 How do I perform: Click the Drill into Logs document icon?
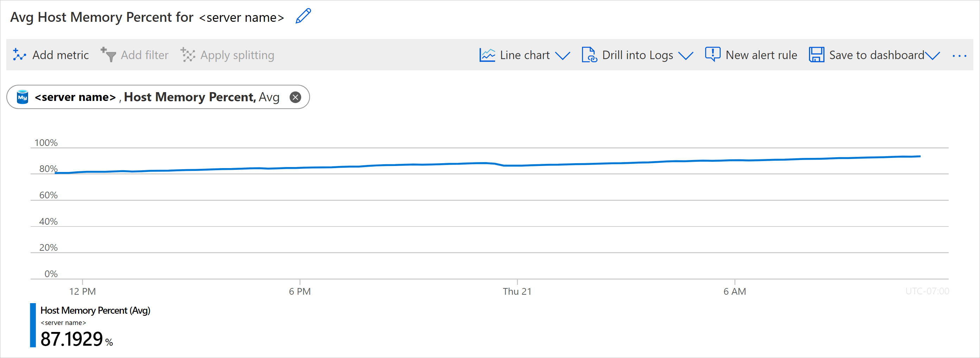pos(589,55)
